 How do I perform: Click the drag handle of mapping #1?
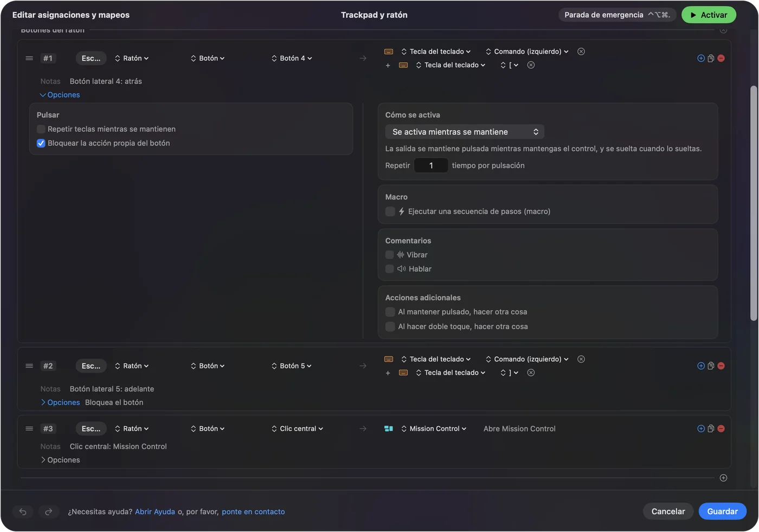pyautogui.click(x=29, y=58)
